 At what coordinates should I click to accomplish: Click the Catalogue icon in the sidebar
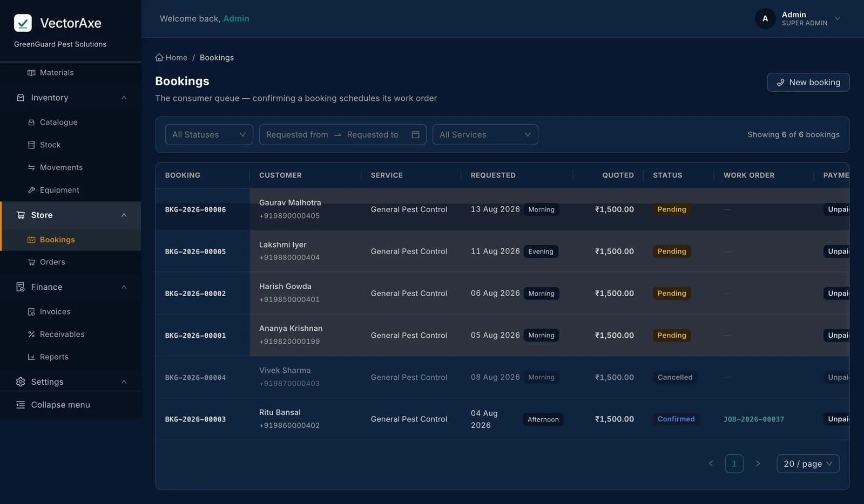point(31,122)
